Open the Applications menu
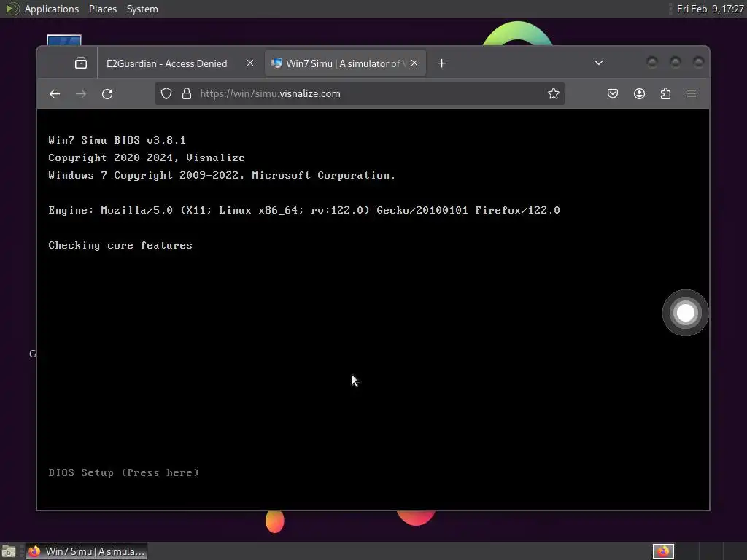This screenshot has height=560, width=747. pyautogui.click(x=52, y=9)
